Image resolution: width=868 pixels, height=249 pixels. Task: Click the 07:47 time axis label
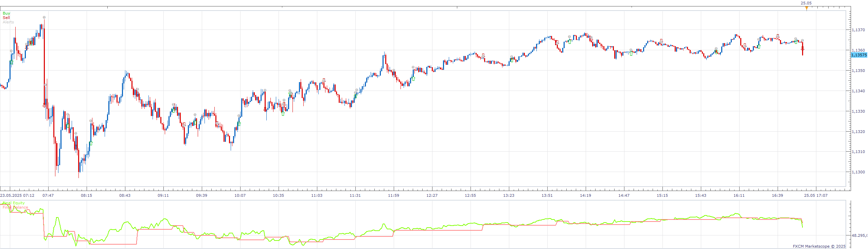coord(48,195)
